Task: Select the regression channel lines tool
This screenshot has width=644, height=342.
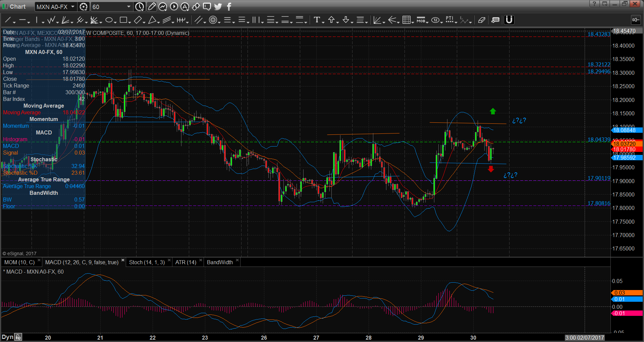Action: 166,20
